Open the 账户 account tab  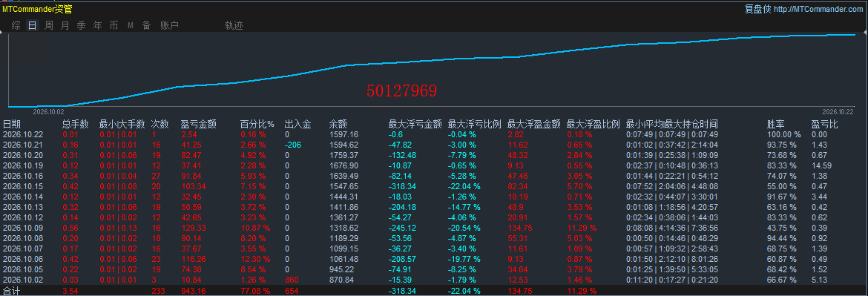pos(169,25)
